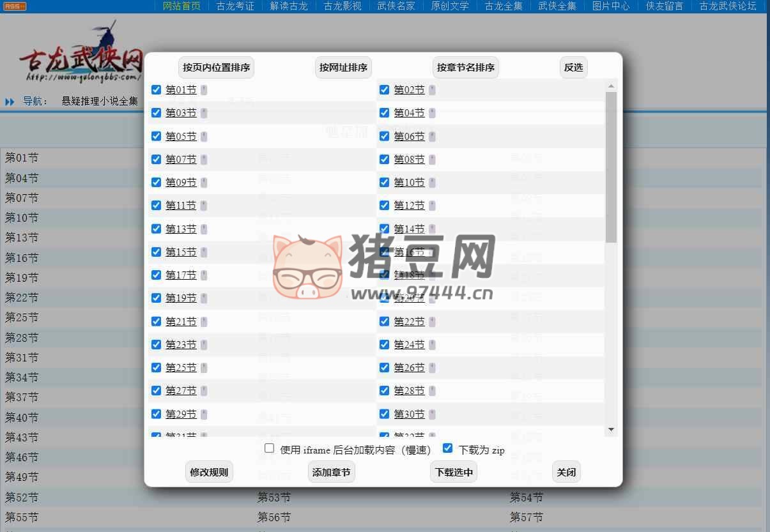Open the 第21节 chapter link

[x=181, y=322]
